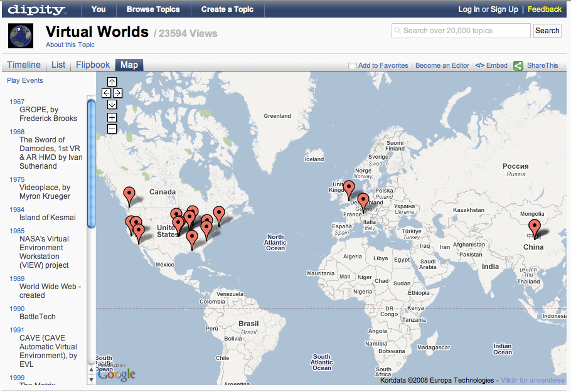
Task: Open the Browse Topics menu
Action: pyautogui.click(x=153, y=9)
